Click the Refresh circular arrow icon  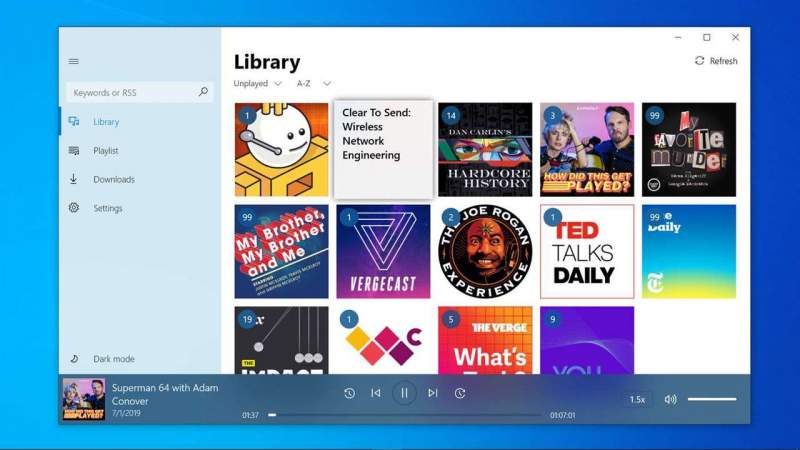[699, 61]
